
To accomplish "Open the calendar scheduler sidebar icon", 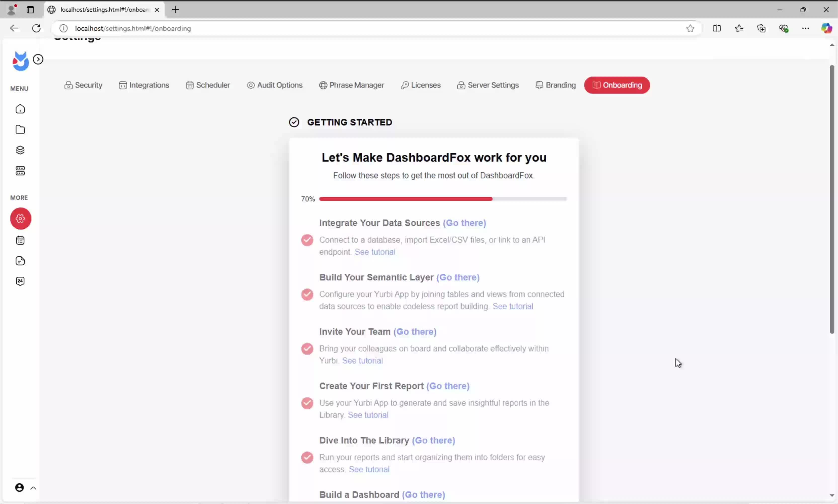I will click(x=20, y=240).
